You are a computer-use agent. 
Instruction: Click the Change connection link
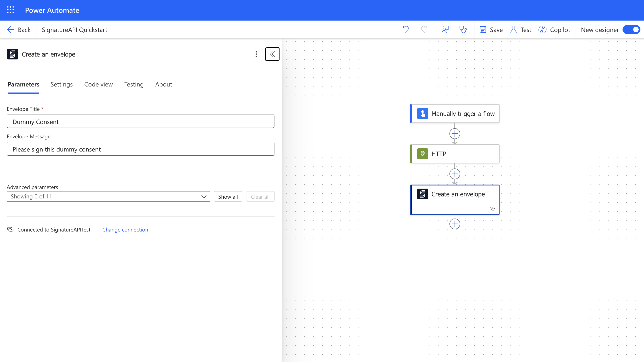pyautogui.click(x=125, y=229)
